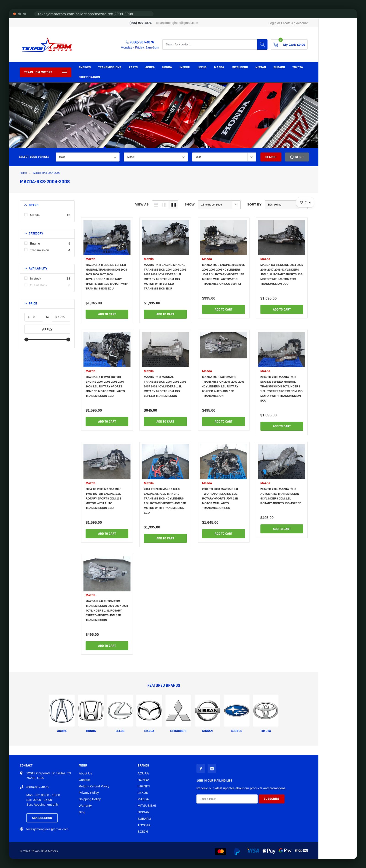
Task: Click the Texas JDM Motors header logo
Action: coord(47,44)
